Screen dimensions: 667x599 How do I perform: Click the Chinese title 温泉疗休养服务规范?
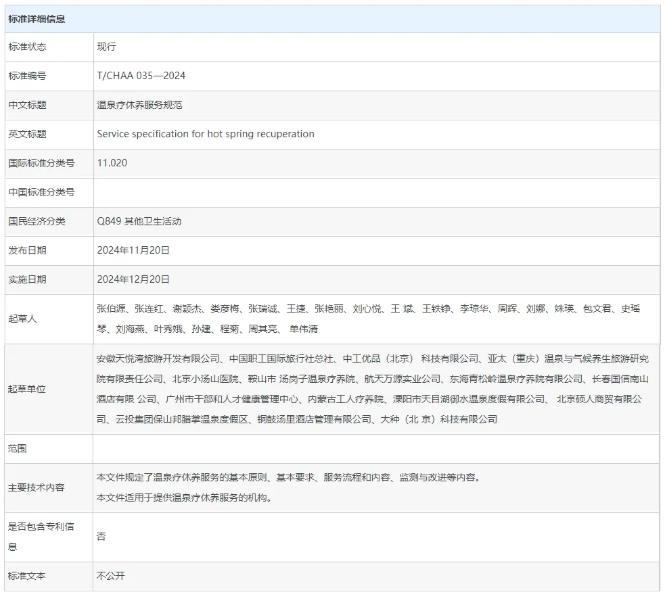[139, 105]
